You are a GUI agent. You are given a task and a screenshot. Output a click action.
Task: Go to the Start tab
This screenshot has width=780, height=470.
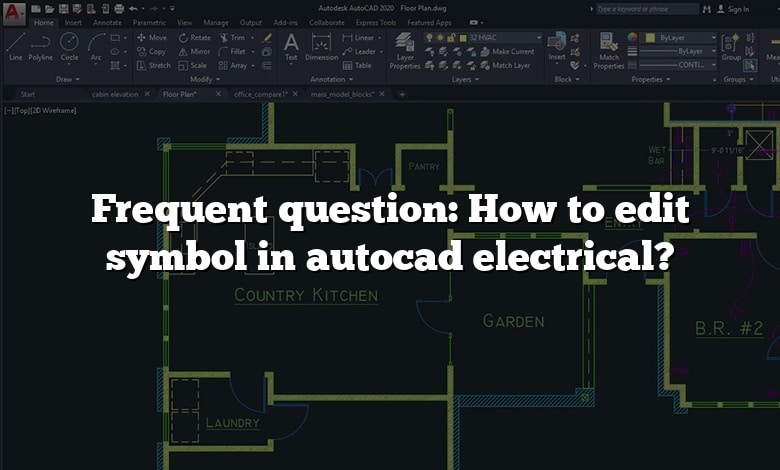pyautogui.click(x=28, y=94)
